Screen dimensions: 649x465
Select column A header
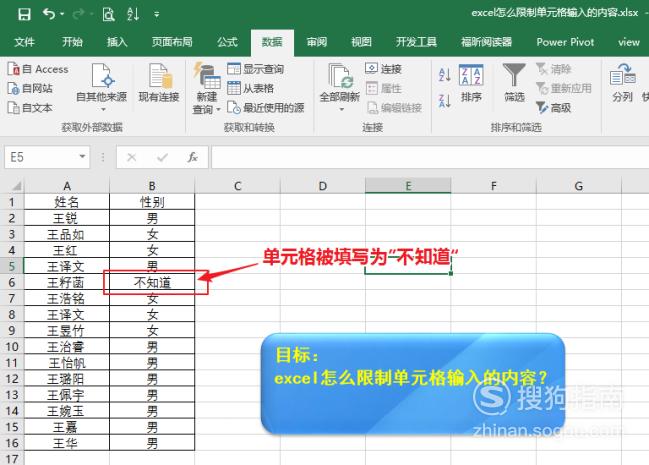pos(67,186)
